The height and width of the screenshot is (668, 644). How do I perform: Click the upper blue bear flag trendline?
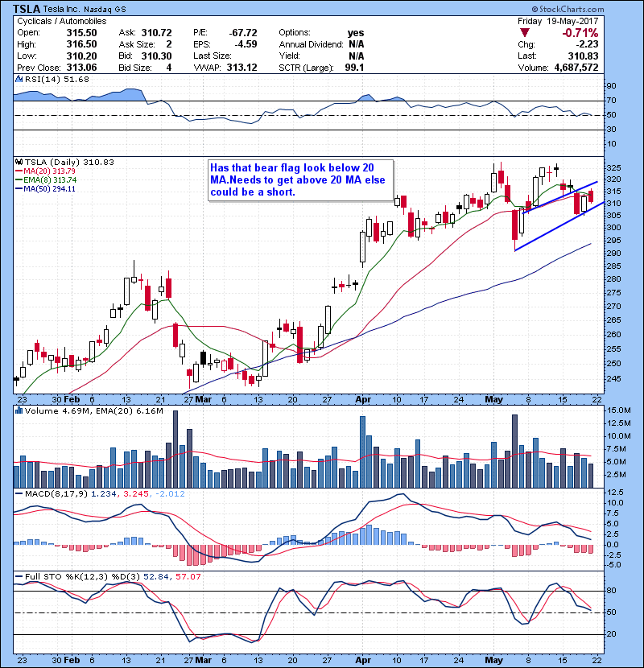click(x=560, y=197)
